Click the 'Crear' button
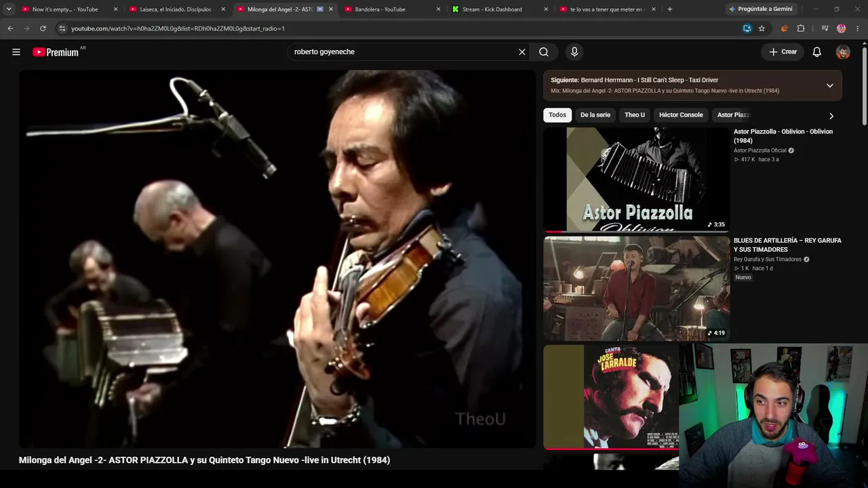This screenshot has width=868, height=488. coord(783,52)
